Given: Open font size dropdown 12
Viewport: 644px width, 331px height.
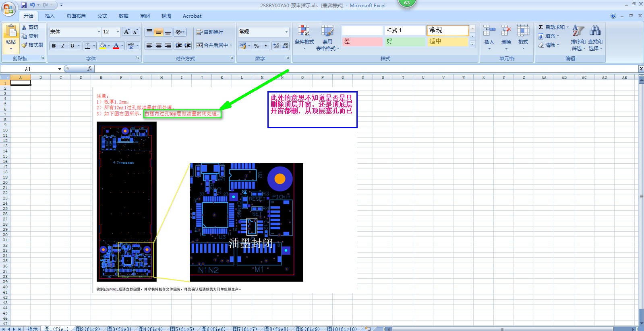Looking at the screenshot, I should (118, 32).
